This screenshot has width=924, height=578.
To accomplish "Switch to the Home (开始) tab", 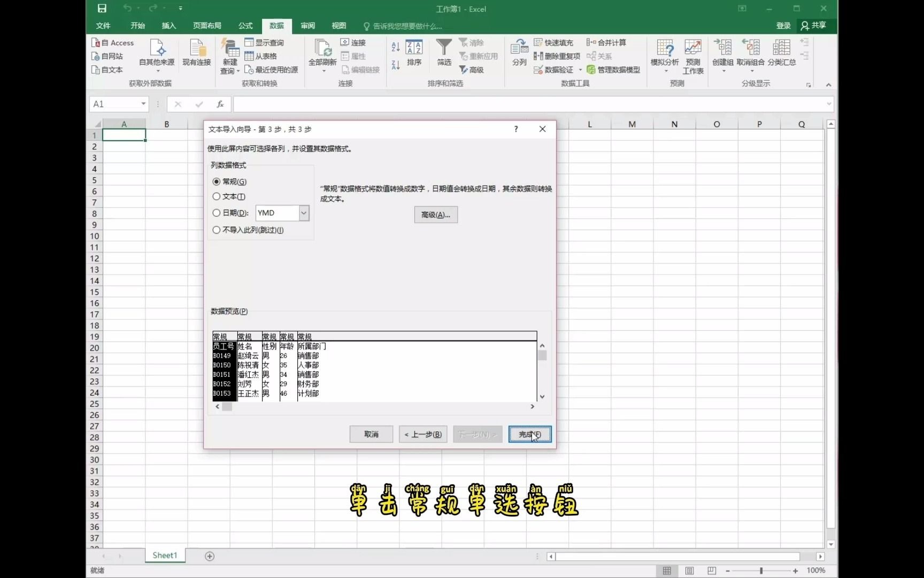I will point(137,26).
